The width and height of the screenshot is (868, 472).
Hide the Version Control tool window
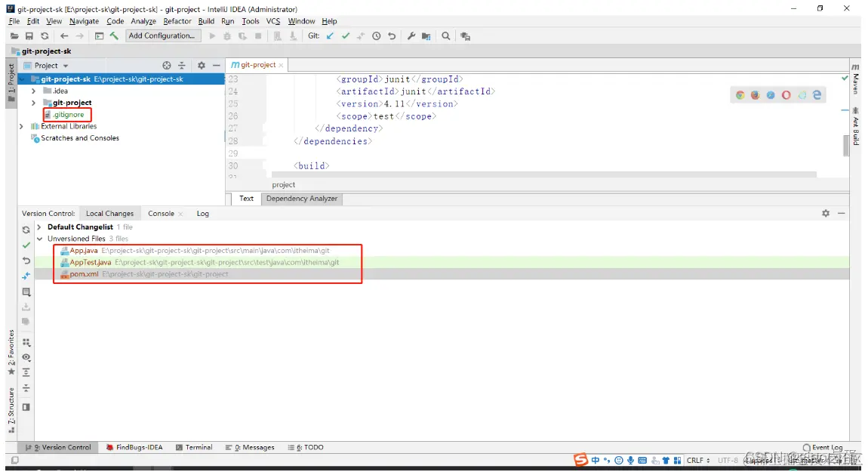[x=842, y=213]
